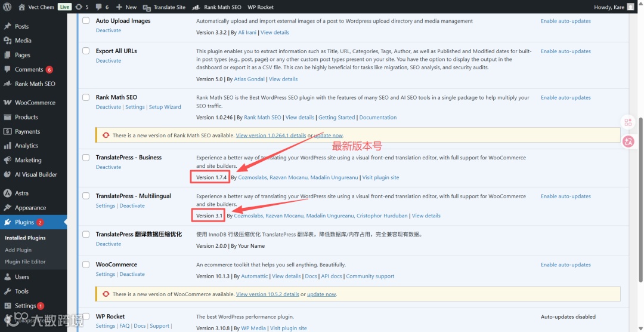644x332 pixels.
Task: Check the TranslatePress - Multilingual checkbox
Action: click(86, 196)
